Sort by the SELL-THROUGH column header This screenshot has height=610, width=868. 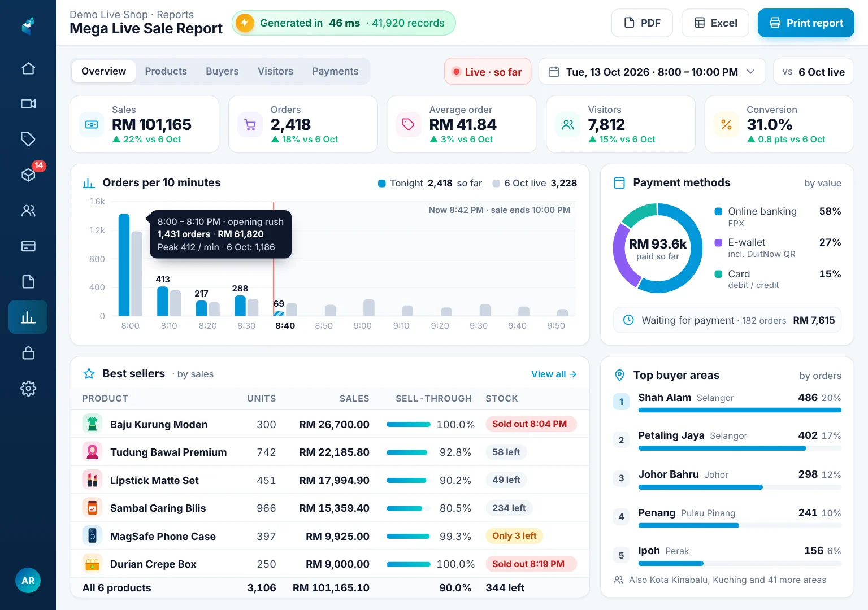pyautogui.click(x=433, y=398)
